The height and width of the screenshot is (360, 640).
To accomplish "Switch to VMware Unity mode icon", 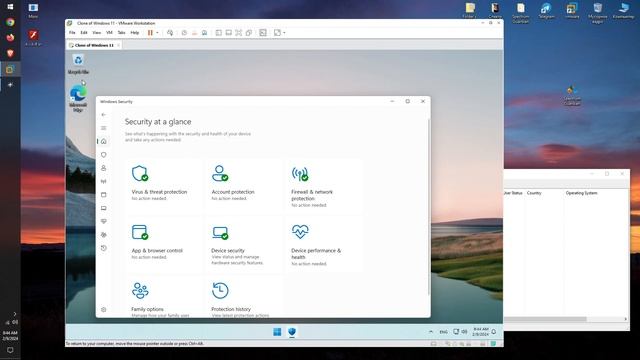I will point(249,33).
